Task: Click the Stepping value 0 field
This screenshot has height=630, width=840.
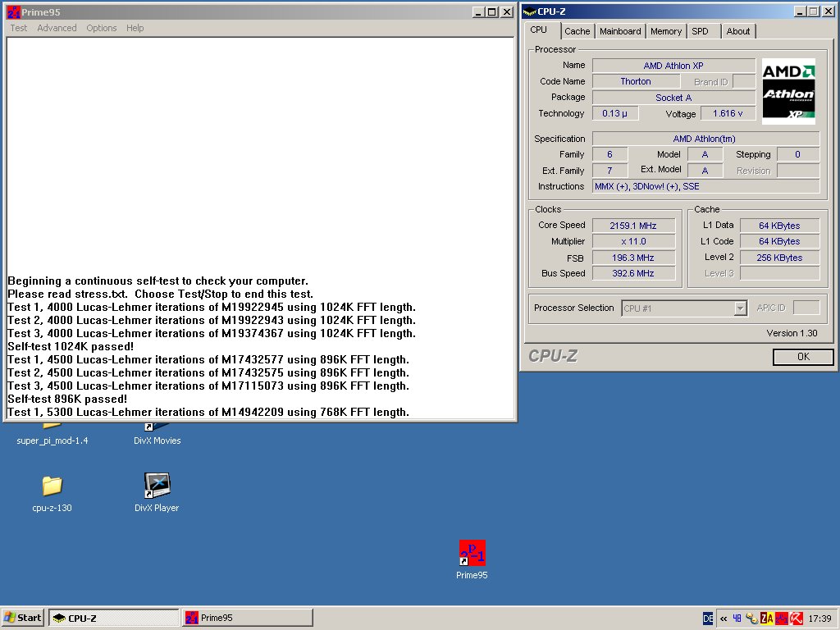Action: [x=797, y=154]
